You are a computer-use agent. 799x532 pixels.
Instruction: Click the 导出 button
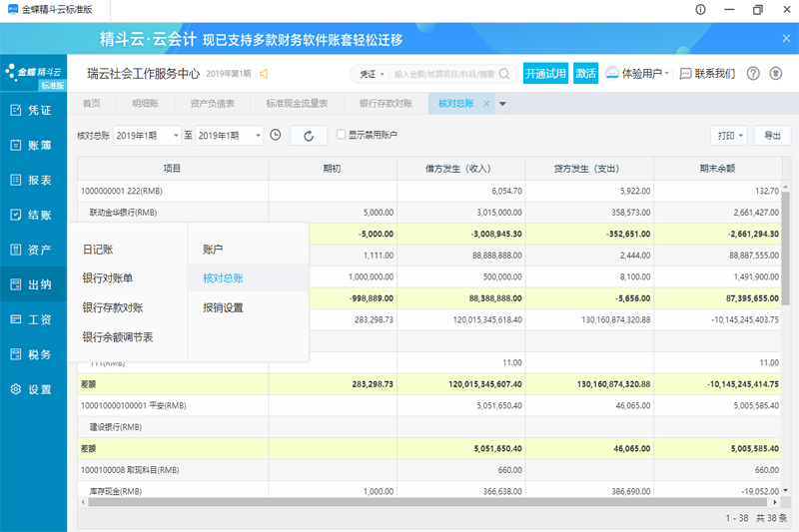click(772, 136)
